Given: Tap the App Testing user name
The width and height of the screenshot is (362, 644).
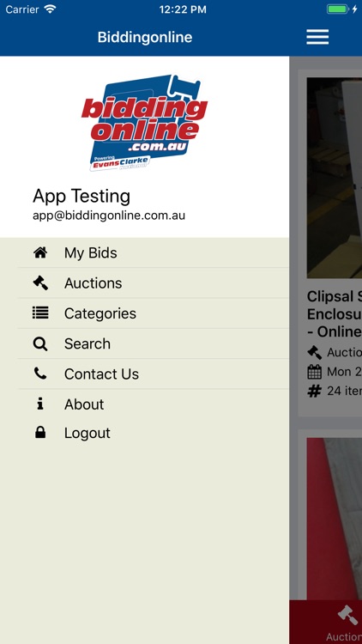Looking at the screenshot, I should 81,196.
